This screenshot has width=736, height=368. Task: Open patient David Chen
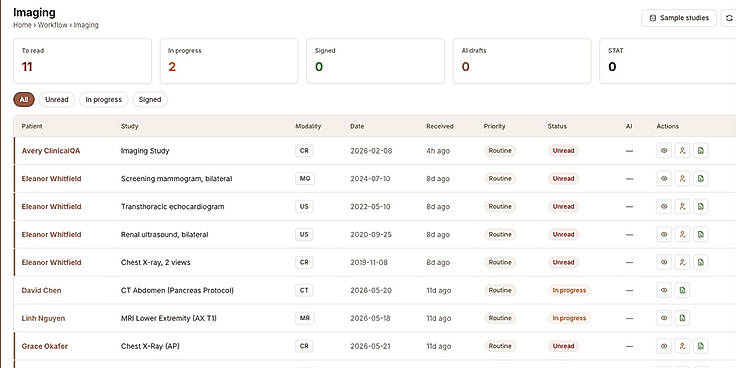tap(41, 290)
